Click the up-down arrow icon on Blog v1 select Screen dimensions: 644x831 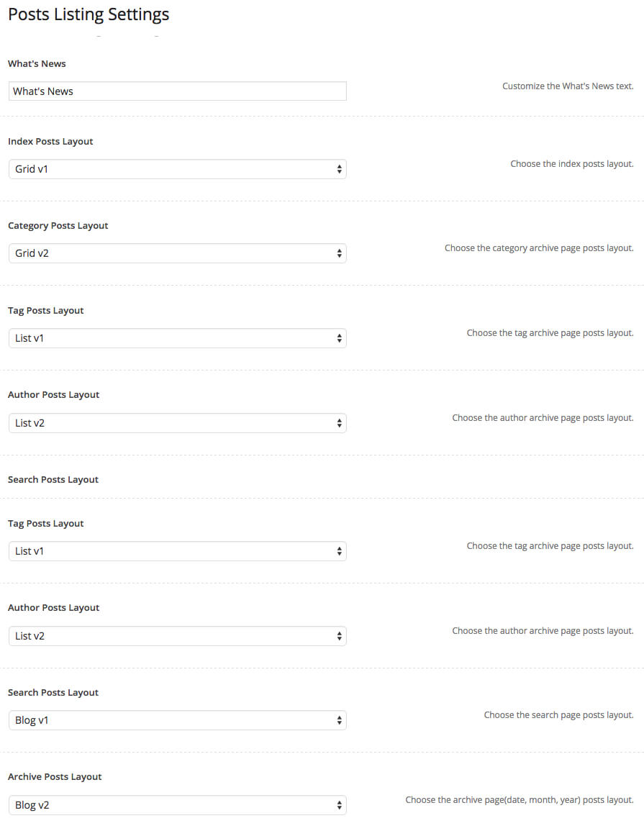click(339, 720)
